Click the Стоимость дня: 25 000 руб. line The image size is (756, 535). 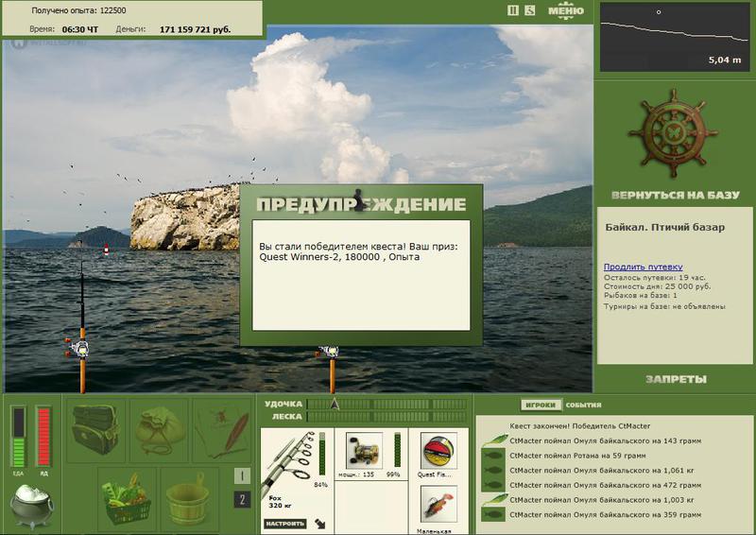(x=657, y=286)
